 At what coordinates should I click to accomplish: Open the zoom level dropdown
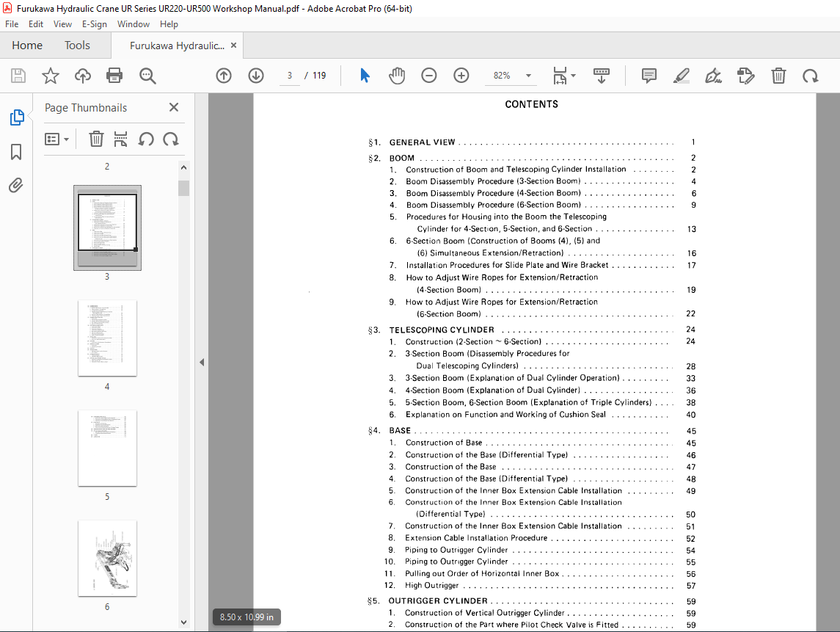528,76
